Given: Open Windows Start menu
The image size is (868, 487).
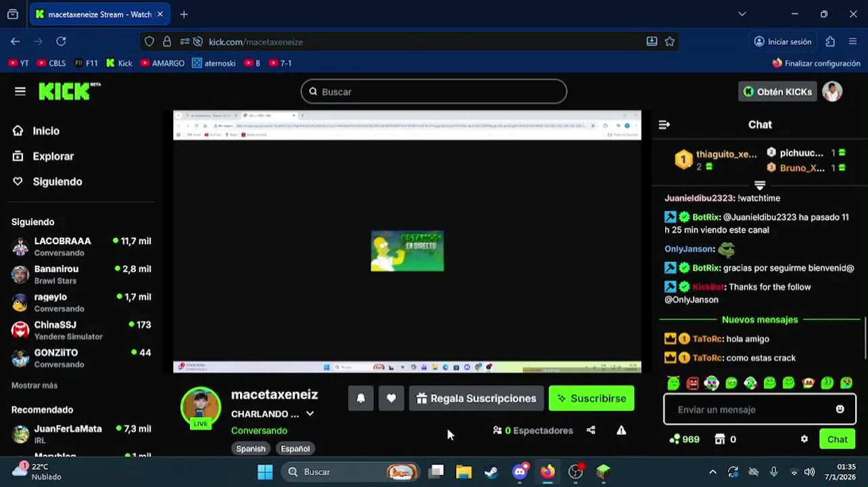Looking at the screenshot, I should click(265, 471).
